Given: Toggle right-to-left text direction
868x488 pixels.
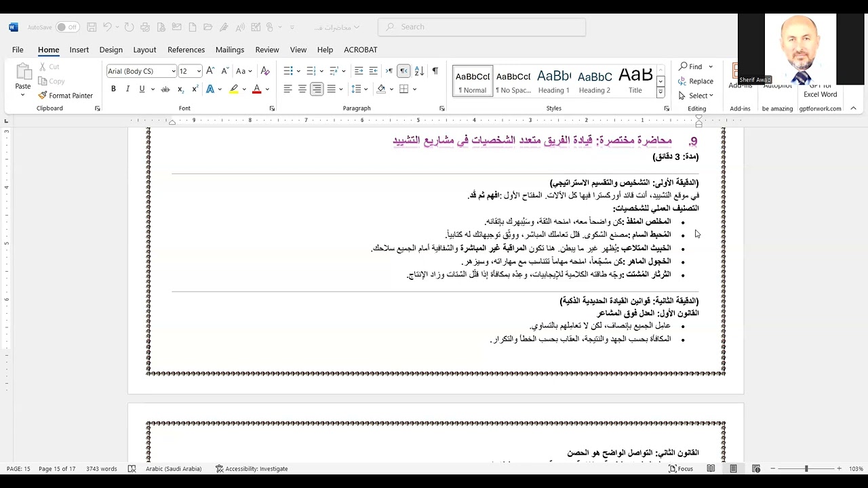Looking at the screenshot, I should click(403, 71).
